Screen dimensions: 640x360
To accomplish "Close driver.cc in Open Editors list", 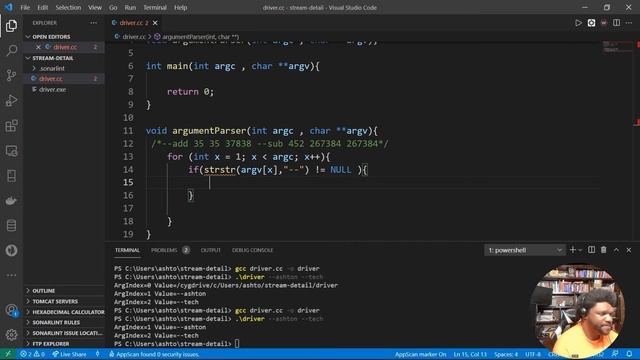I will 38,47.
